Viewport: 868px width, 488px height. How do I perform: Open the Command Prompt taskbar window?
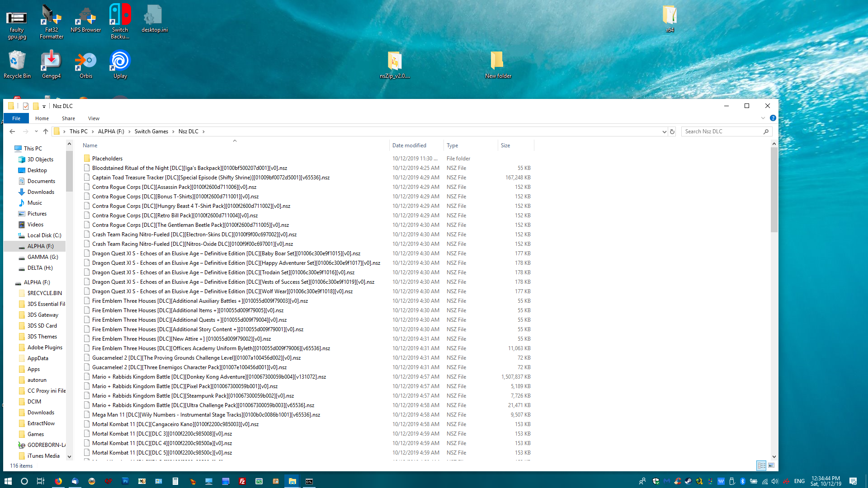pos(309,481)
